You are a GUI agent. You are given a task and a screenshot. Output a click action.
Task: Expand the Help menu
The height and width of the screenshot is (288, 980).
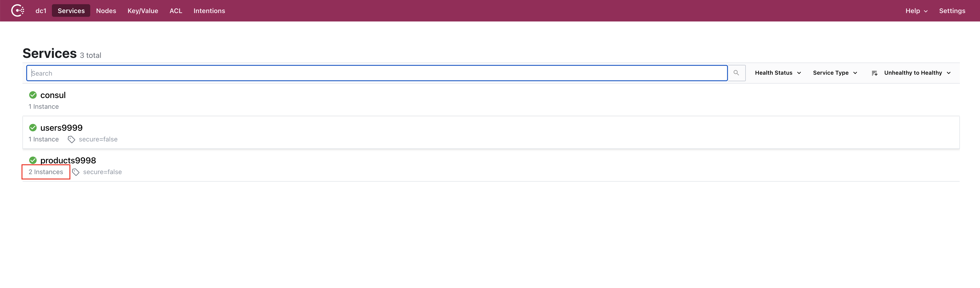click(x=916, y=11)
